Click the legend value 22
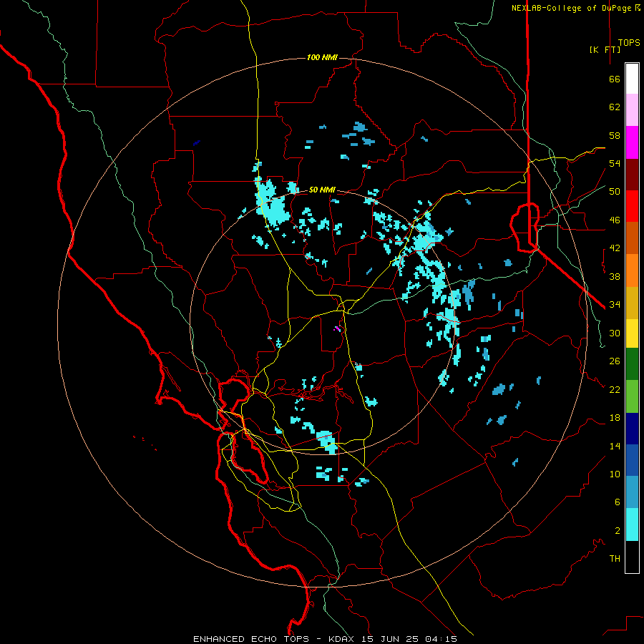This screenshot has height=644, width=644. pos(615,389)
